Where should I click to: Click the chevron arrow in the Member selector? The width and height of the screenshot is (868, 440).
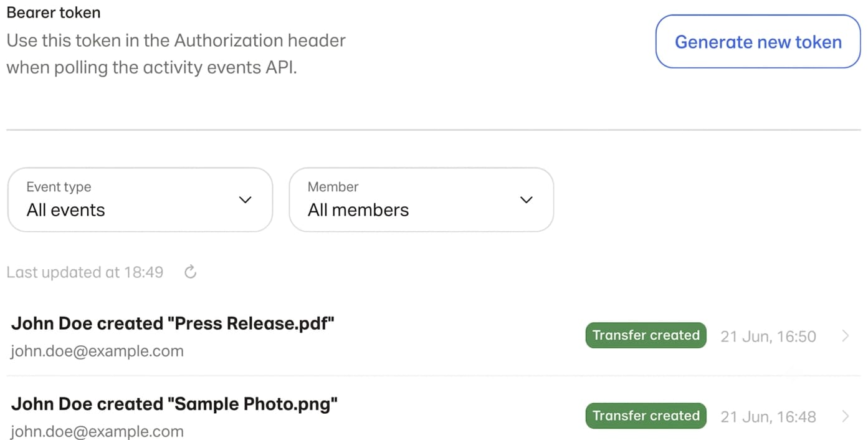tap(527, 200)
